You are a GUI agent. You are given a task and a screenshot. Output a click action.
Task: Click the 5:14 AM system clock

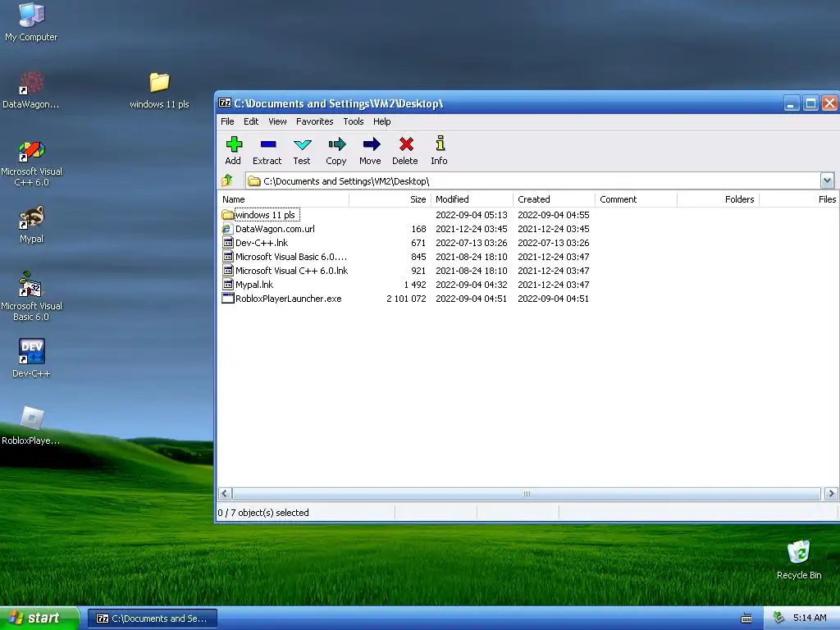click(x=810, y=618)
